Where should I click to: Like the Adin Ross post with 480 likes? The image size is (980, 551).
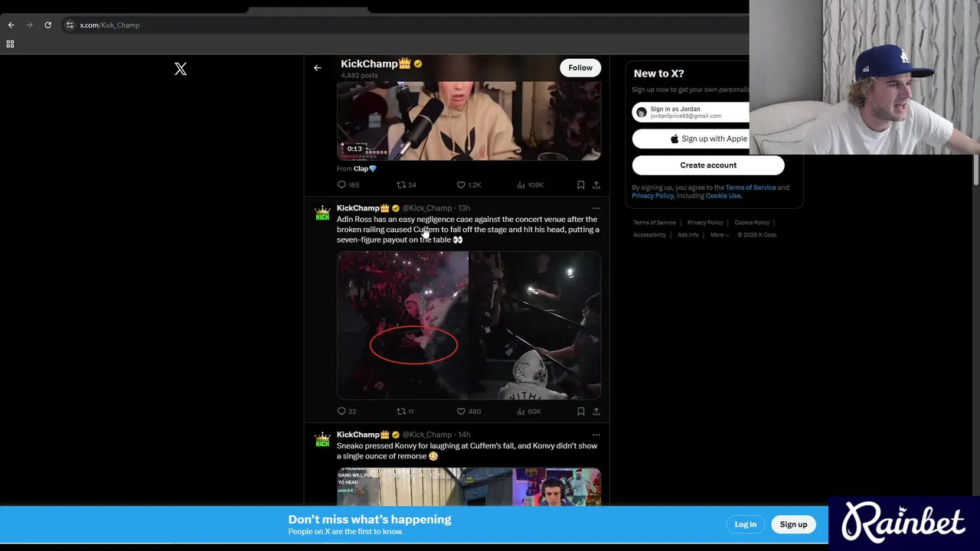[x=469, y=411]
